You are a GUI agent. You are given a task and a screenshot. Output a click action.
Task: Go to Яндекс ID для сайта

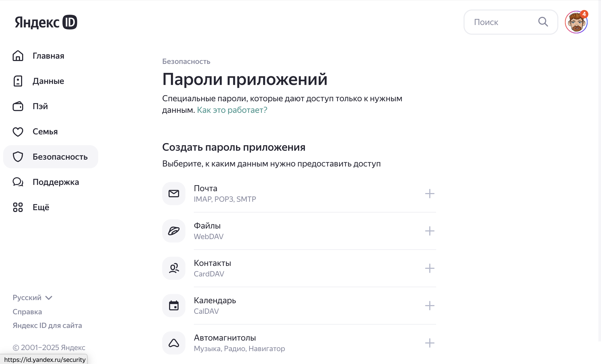(47, 325)
